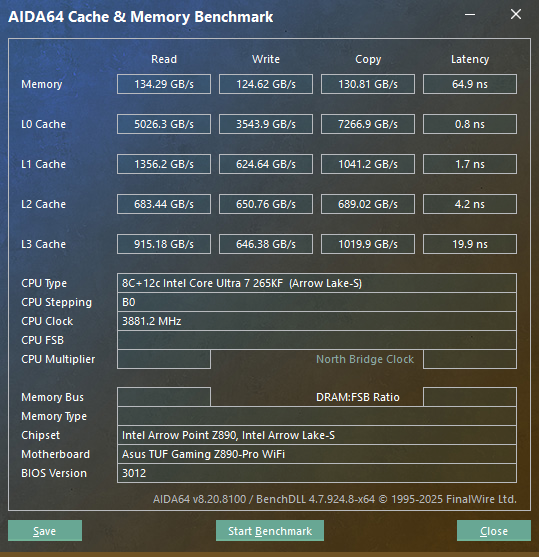Click the L0 Cache row label

(x=43, y=124)
